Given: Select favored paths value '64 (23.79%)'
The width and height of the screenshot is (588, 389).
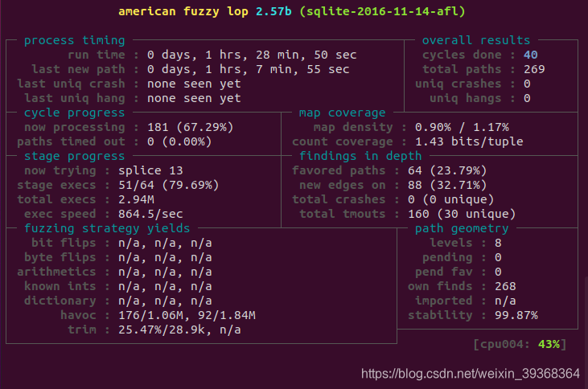Looking at the screenshot, I should 447,171.
